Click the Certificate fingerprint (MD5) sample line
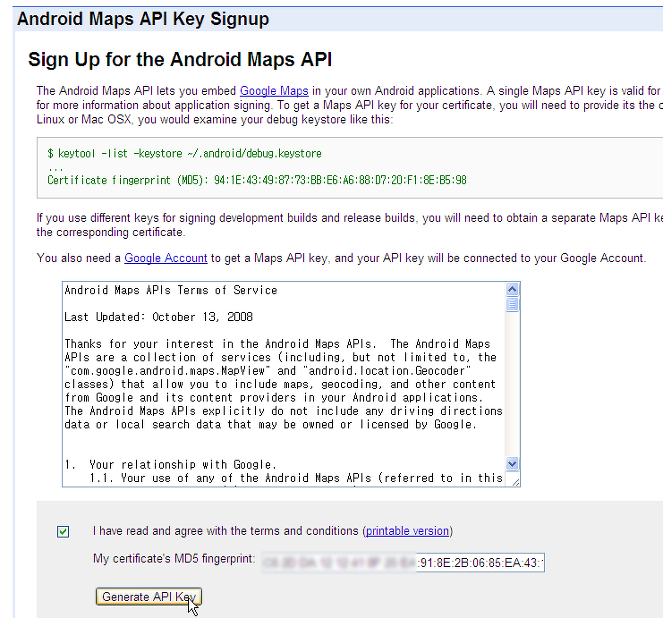The image size is (663, 618). (257, 180)
